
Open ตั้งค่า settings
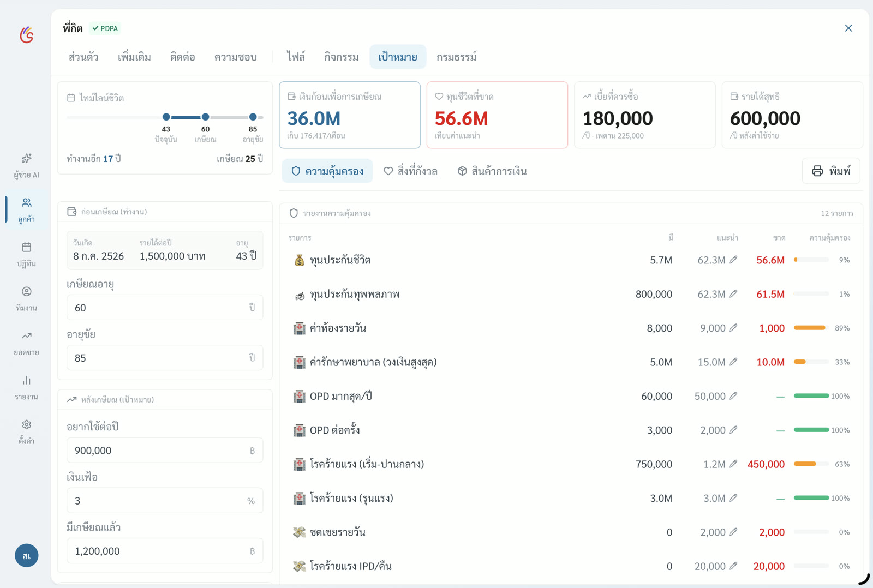[26, 432]
